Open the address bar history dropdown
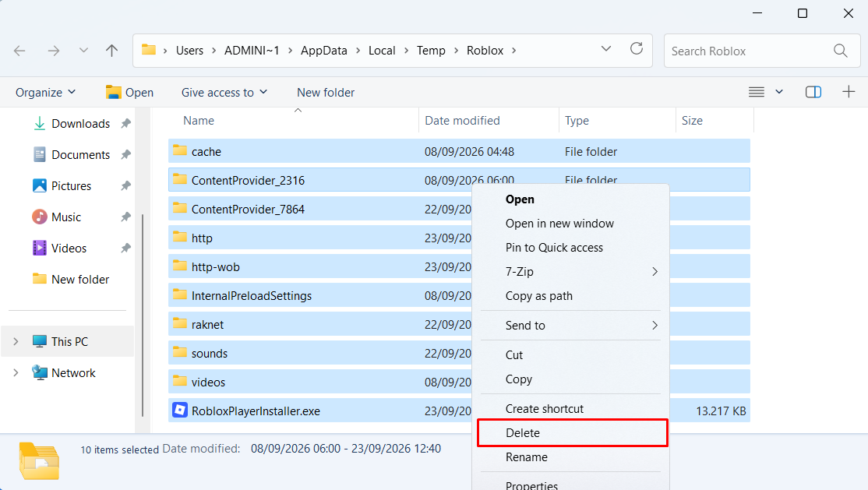The width and height of the screenshot is (868, 490). pos(606,49)
